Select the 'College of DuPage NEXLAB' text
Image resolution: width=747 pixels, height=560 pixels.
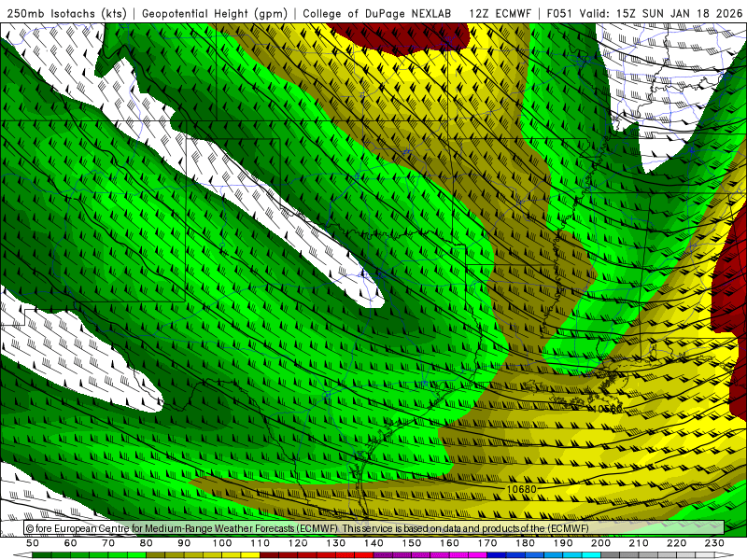(x=377, y=13)
